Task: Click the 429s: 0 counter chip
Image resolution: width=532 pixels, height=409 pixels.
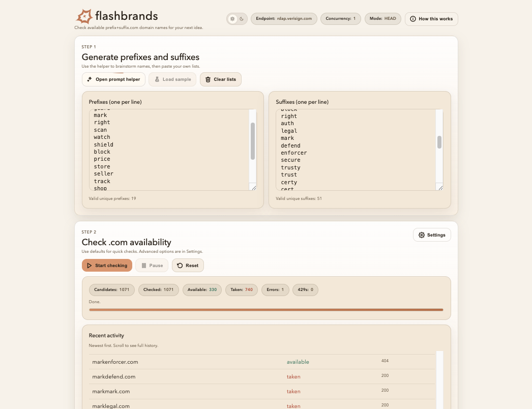Action: click(x=306, y=289)
